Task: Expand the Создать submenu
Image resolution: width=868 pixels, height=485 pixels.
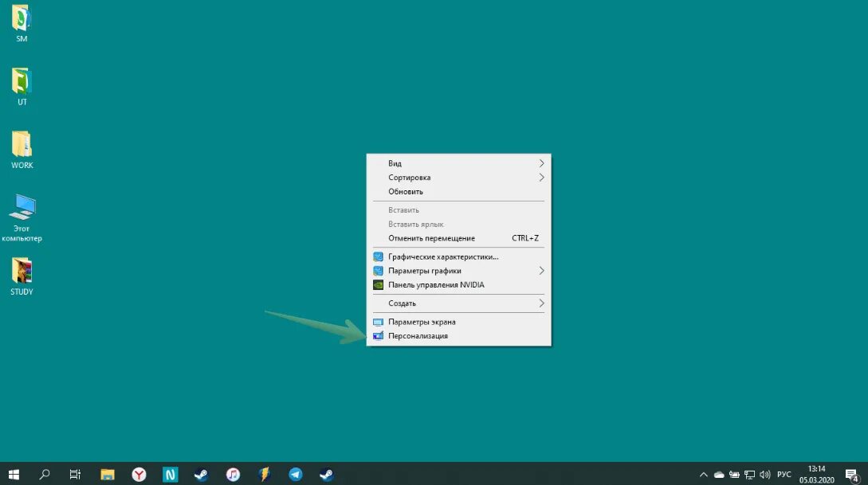Action: [x=458, y=303]
